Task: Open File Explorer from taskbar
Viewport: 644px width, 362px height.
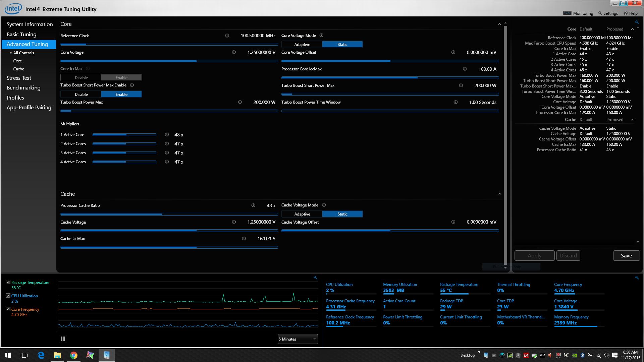Action: pyautogui.click(x=57, y=355)
